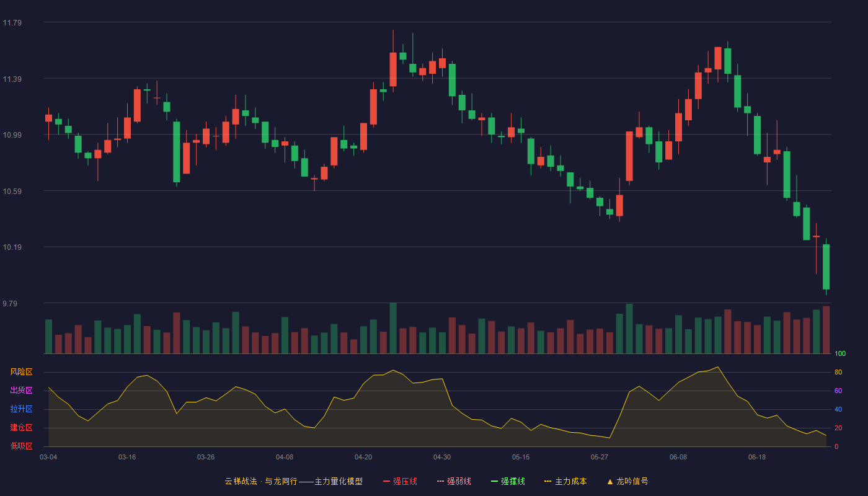Screen dimensions: 868x496
Task: Click the 06-08 date label
Action: click(x=678, y=457)
